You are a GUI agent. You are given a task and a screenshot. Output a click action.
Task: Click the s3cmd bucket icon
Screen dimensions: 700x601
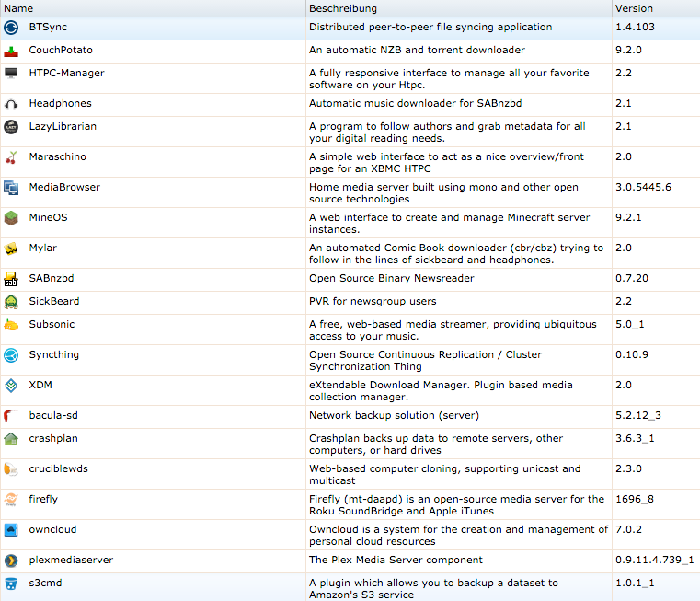tap(11, 584)
